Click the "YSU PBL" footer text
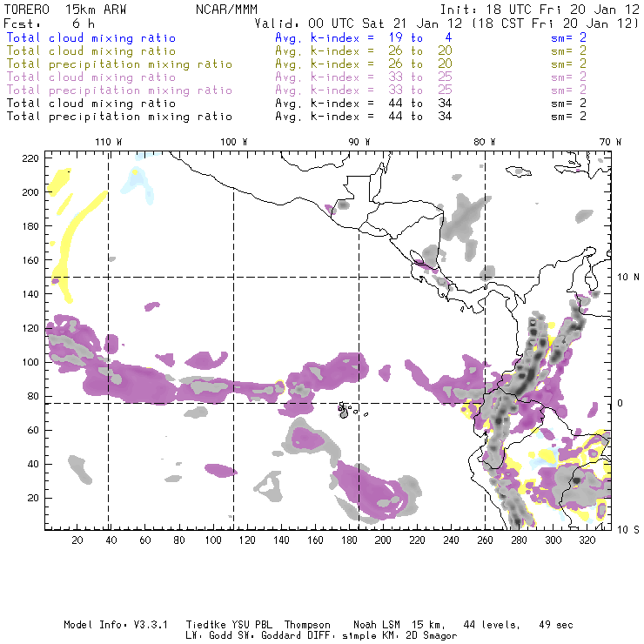The width and height of the screenshot is (644, 644). tap(252, 625)
